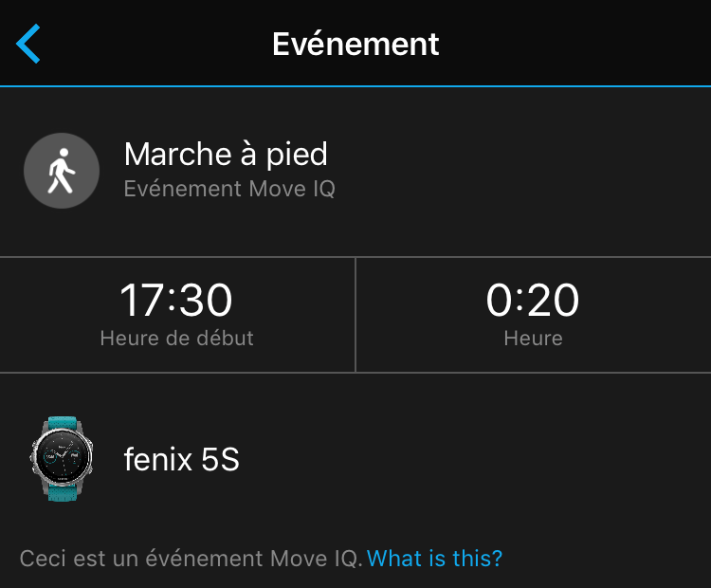711x588 pixels.
Task: Tap the blue line under the header
Action: click(355, 86)
